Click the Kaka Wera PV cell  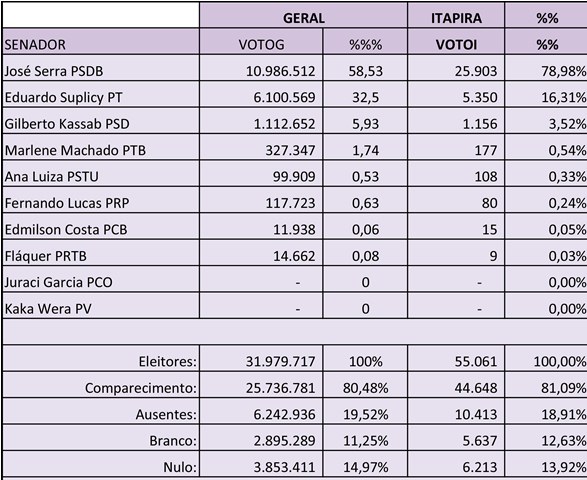(x=101, y=306)
